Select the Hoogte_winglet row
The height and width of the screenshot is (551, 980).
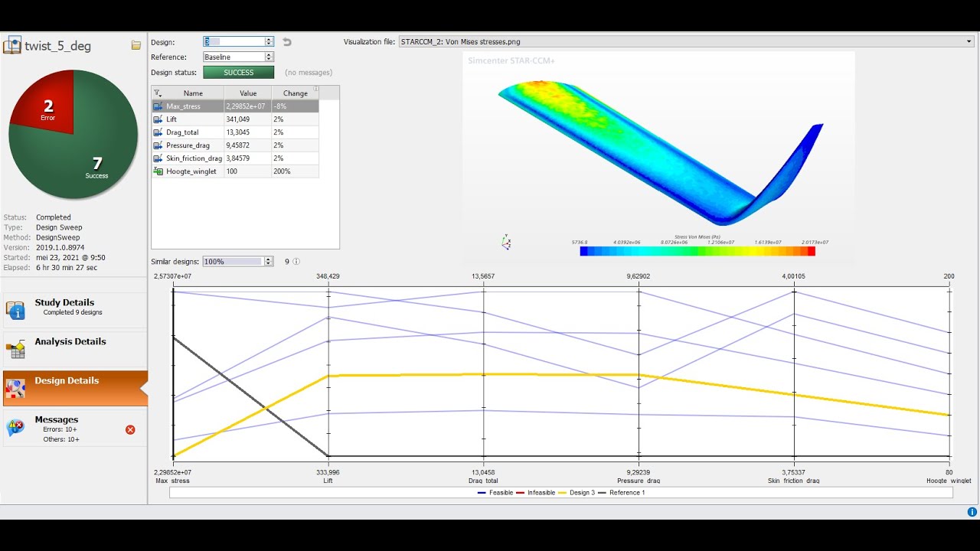pyautogui.click(x=235, y=171)
